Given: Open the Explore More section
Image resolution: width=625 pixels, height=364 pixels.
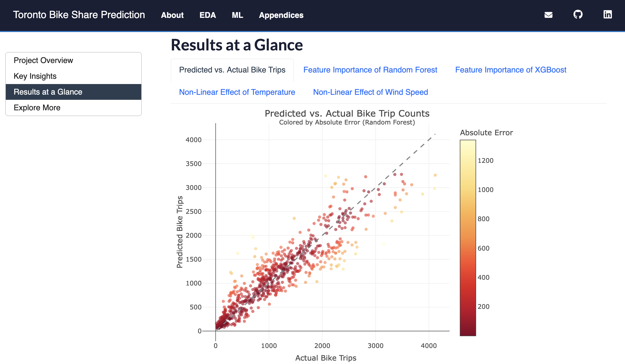Looking at the screenshot, I should [x=37, y=107].
